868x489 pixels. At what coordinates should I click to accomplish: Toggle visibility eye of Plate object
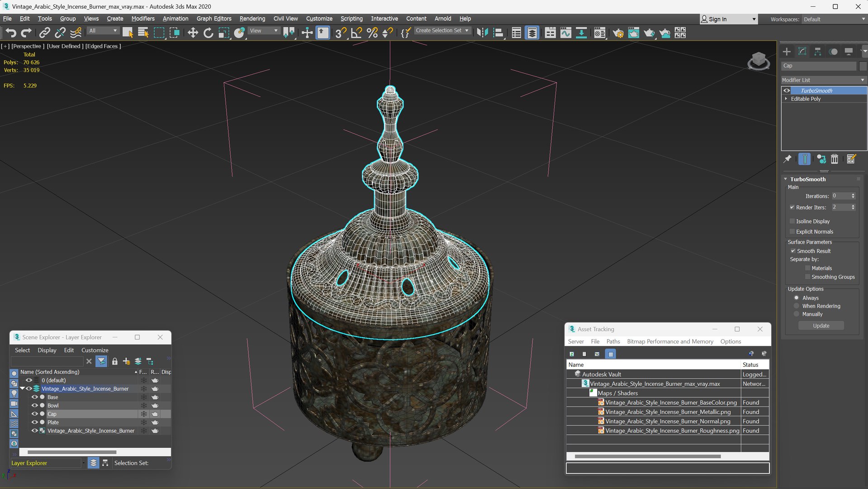(x=34, y=422)
